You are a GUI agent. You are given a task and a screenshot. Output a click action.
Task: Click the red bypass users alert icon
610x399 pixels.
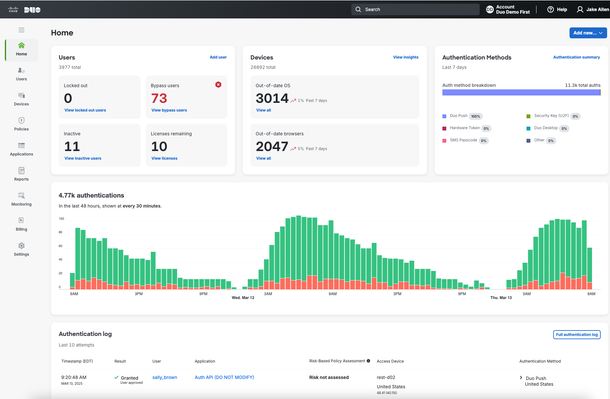tap(218, 84)
